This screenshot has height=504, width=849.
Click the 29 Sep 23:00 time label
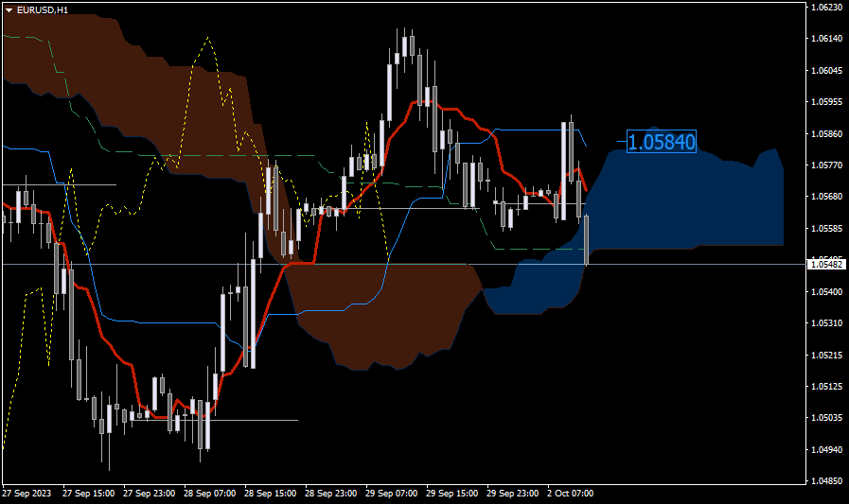pos(513,494)
